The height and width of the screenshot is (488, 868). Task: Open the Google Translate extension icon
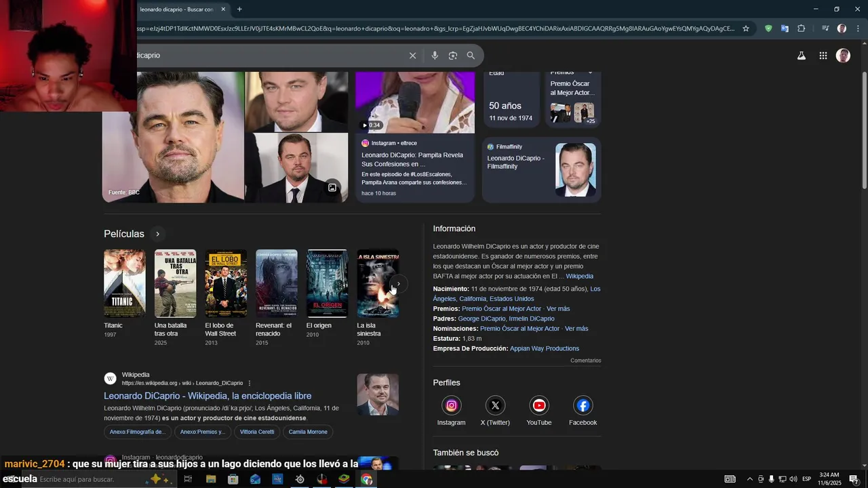[x=785, y=28]
